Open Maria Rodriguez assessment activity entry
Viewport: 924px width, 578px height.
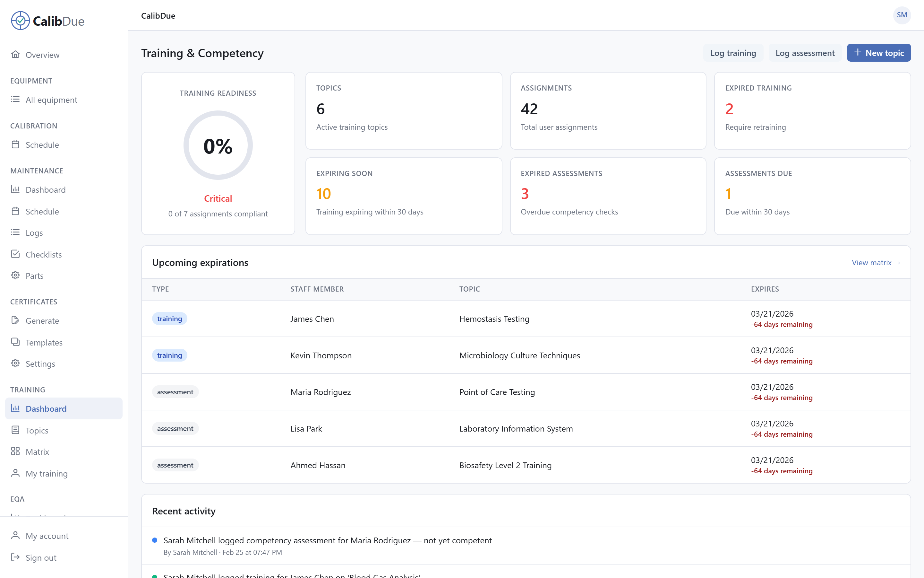tap(526, 546)
